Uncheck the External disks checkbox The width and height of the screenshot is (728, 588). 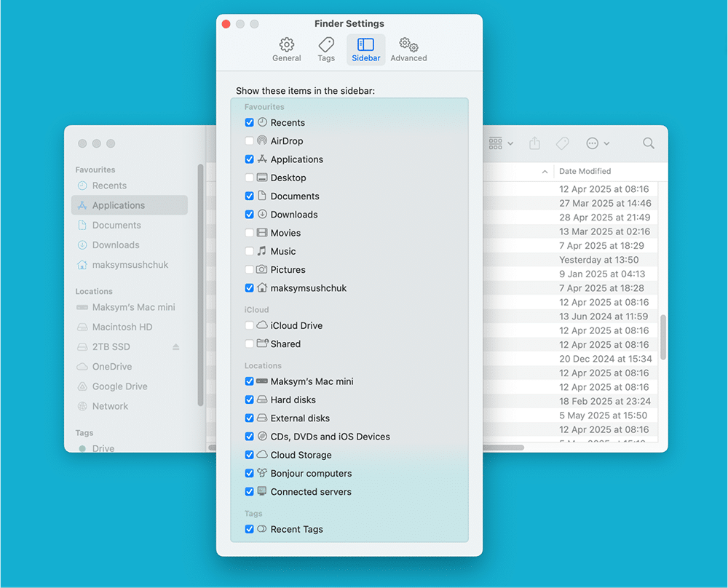pos(249,418)
